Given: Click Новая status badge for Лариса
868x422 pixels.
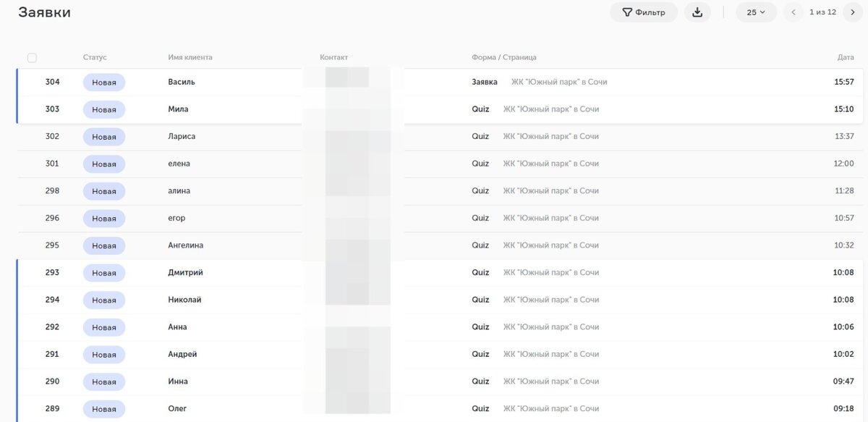Looking at the screenshot, I should pyautogui.click(x=104, y=137).
